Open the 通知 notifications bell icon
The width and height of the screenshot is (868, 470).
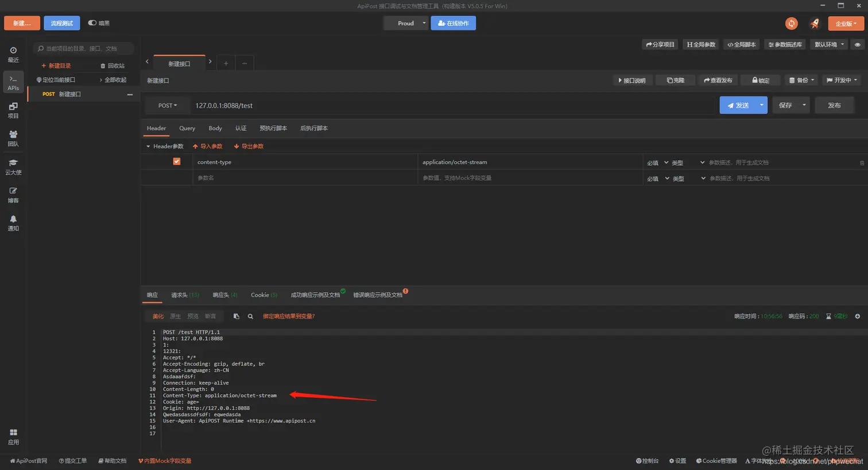click(x=13, y=223)
